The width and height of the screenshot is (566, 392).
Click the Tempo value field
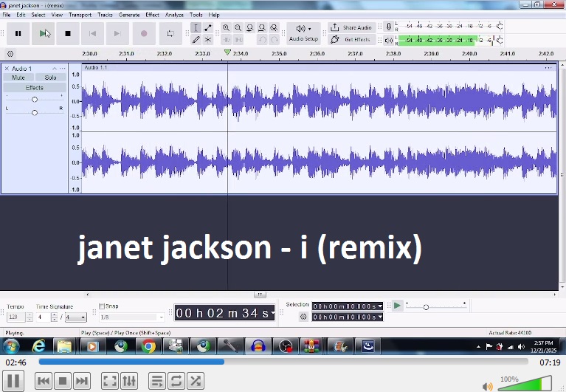tap(16, 317)
